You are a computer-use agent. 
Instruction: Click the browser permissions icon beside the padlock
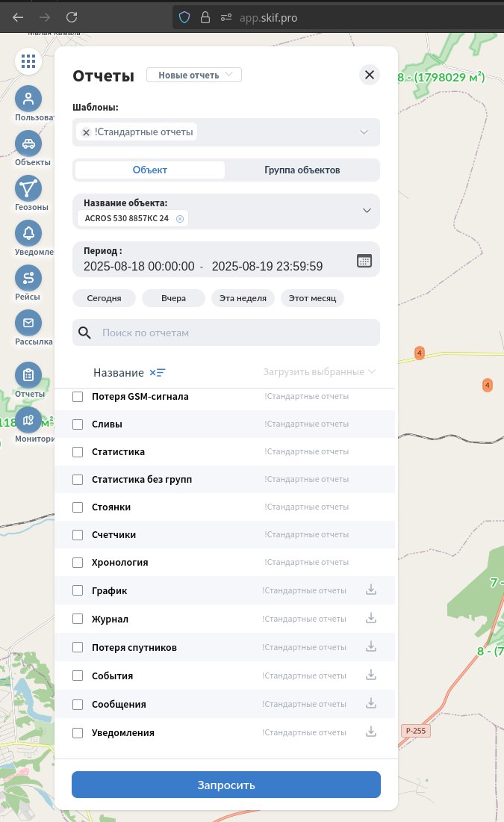point(225,17)
